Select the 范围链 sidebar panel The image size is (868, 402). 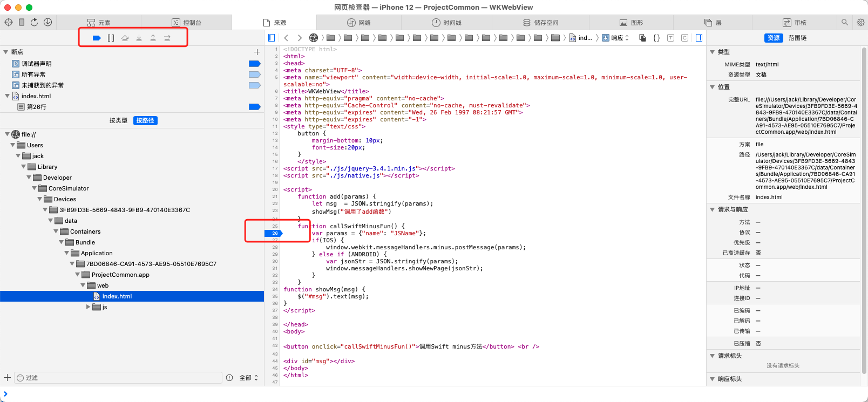click(797, 38)
